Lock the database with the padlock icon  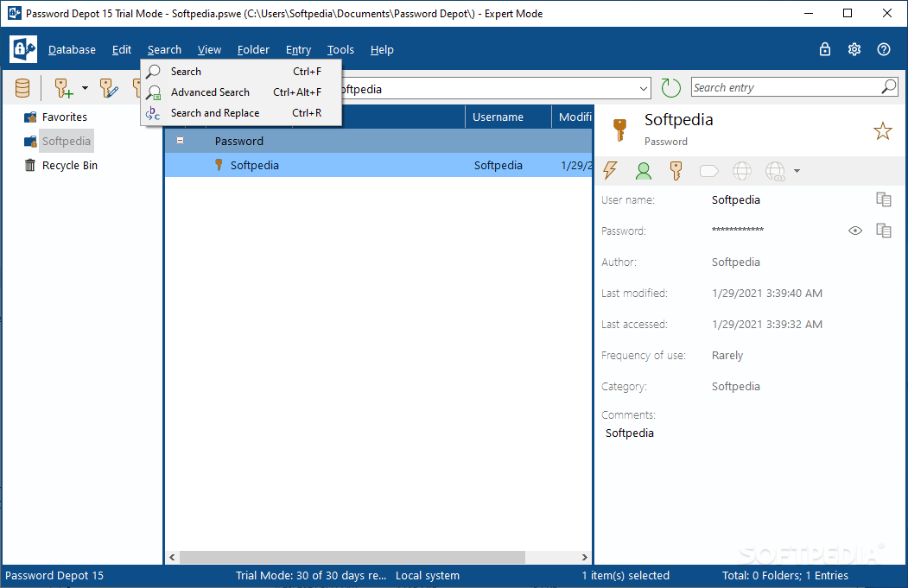tap(824, 49)
